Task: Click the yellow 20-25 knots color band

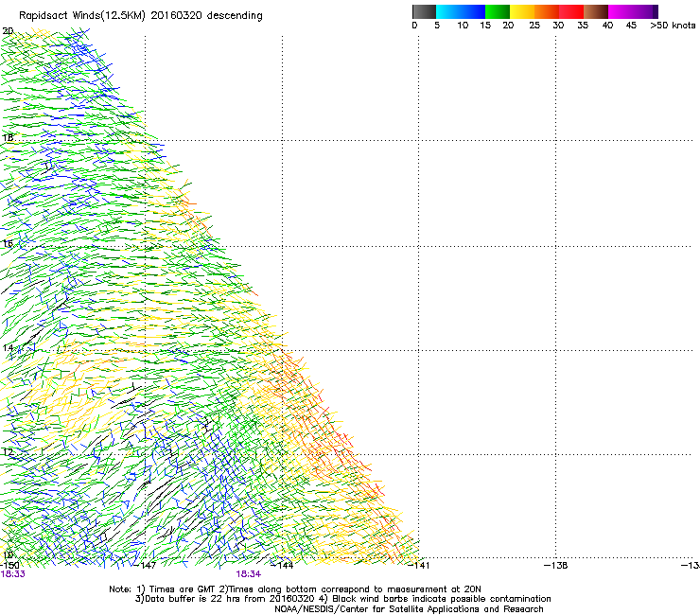Action: 522,11
